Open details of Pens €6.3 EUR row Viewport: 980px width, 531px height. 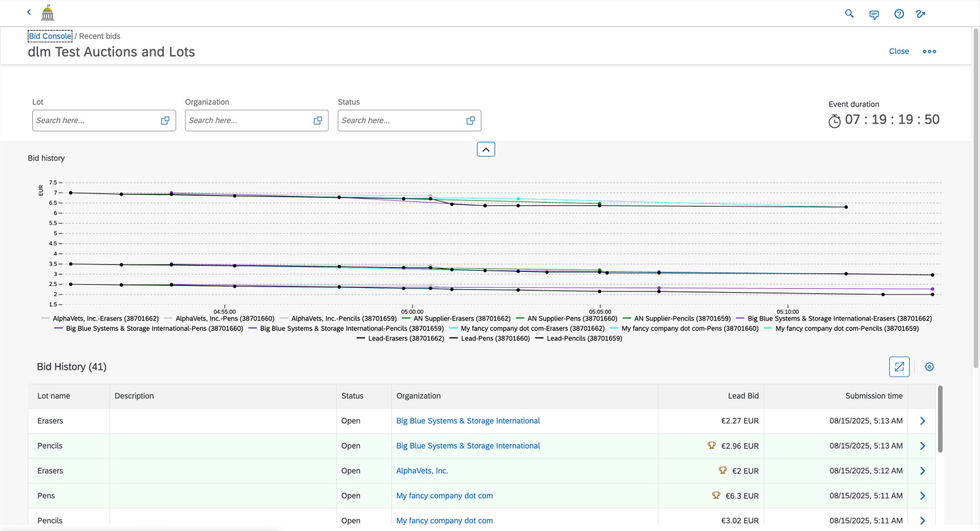point(922,496)
